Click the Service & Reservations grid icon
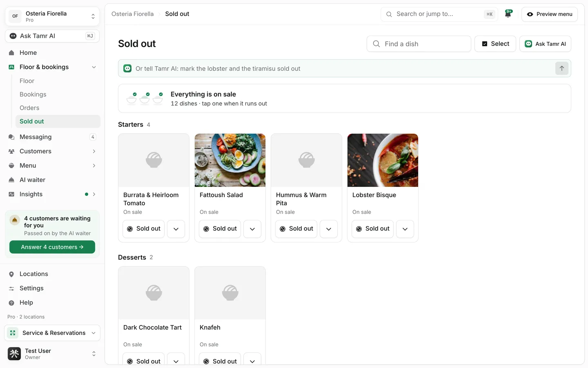Image resolution: width=588 pixels, height=368 pixels. pos(13,333)
